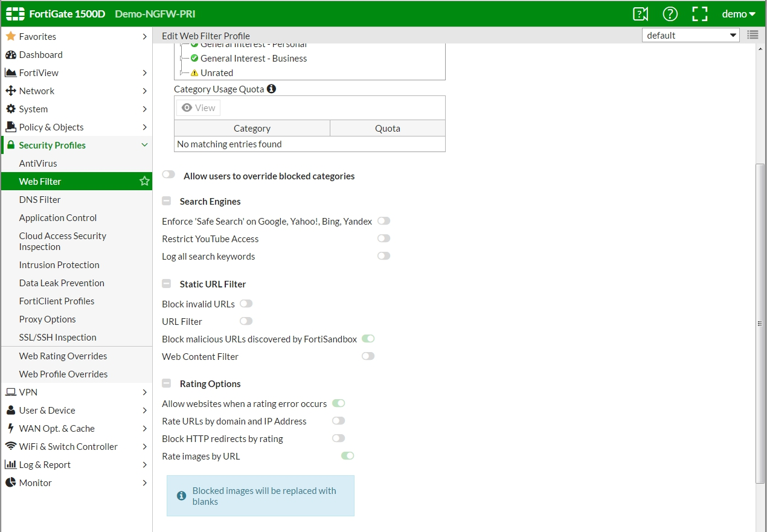Collapse the Search Engines section
The image size is (767, 532).
[x=167, y=202]
